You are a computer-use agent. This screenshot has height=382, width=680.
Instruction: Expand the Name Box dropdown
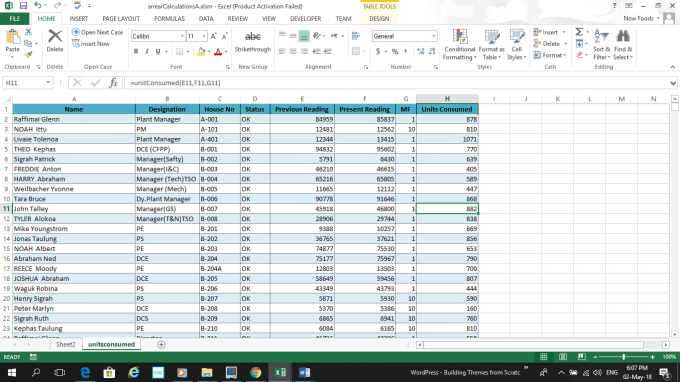48,82
